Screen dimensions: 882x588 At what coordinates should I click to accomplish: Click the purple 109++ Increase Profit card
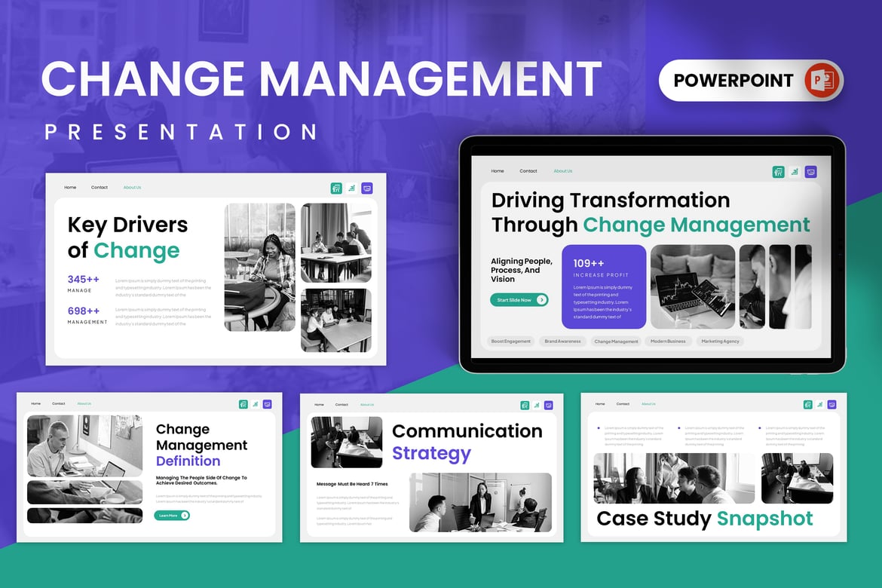604,287
